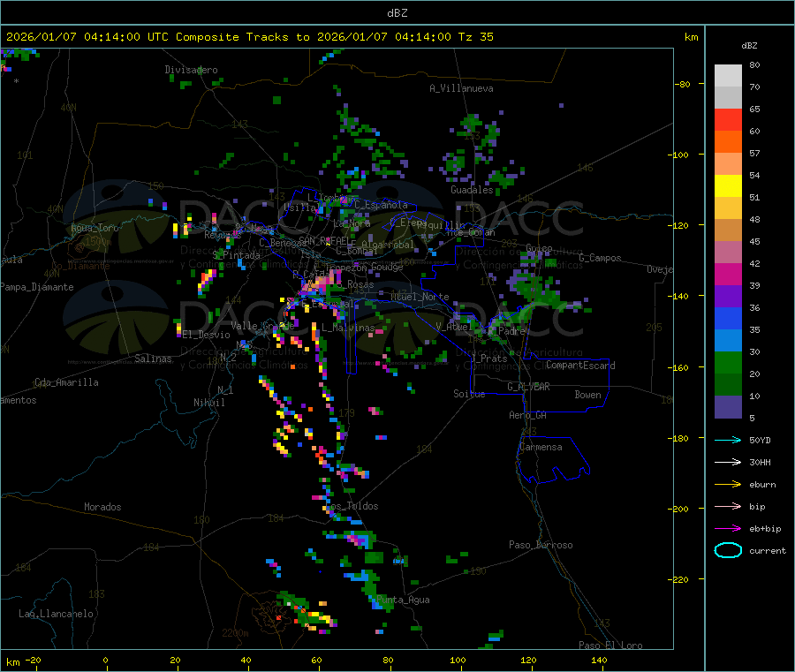
Task: Select the slate purple 5-10 dBZ swatch
Action: point(728,407)
